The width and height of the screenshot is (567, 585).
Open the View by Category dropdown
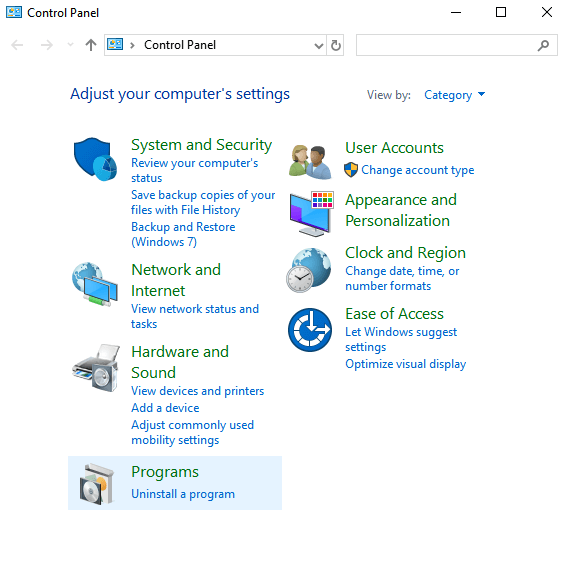pyautogui.click(x=455, y=95)
